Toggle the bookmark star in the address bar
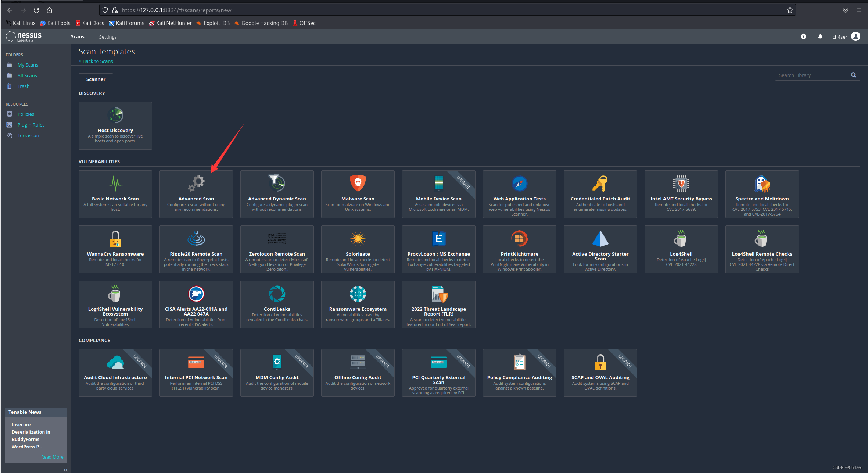Image resolution: width=868 pixels, height=473 pixels. click(789, 10)
